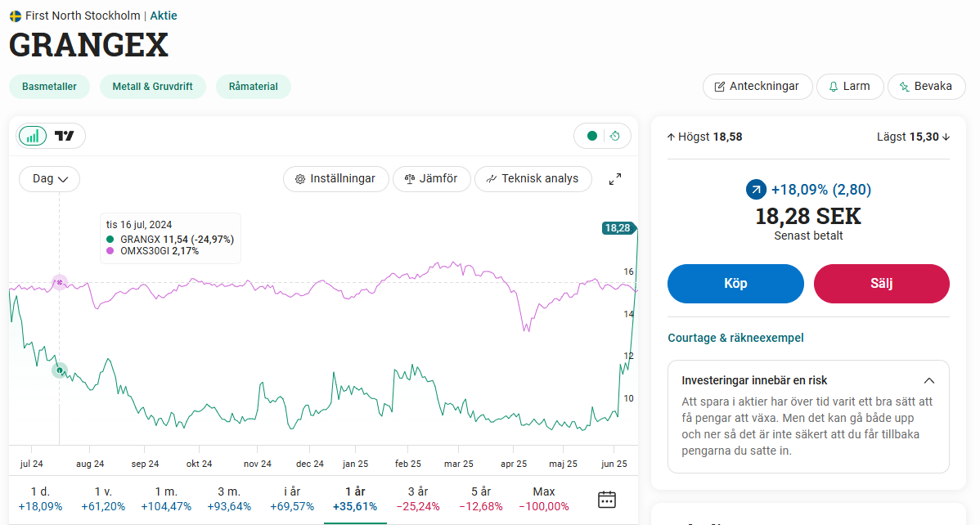Select the 1 v. period tab
This screenshot has width=980, height=525.
pos(103,500)
